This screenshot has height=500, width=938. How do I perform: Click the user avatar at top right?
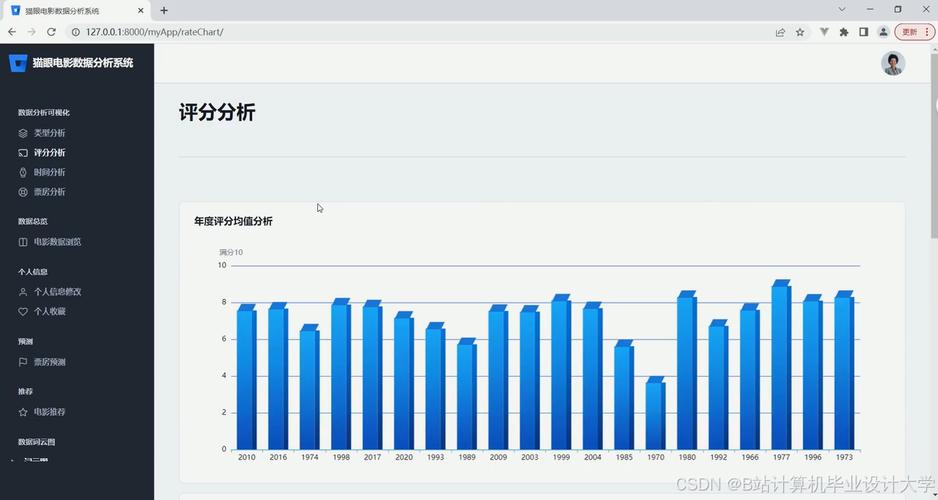click(x=893, y=63)
